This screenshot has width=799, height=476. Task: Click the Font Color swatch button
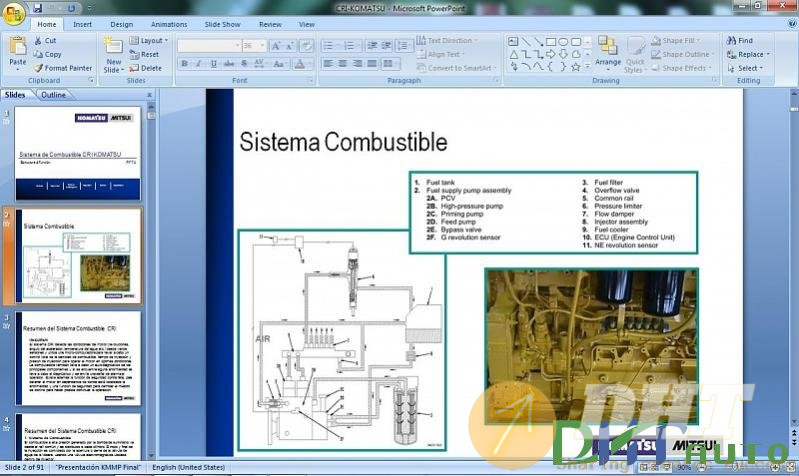coord(300,64)
